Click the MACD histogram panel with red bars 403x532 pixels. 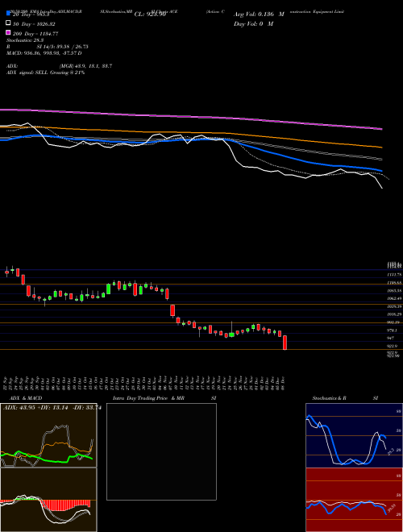[48, 500]
